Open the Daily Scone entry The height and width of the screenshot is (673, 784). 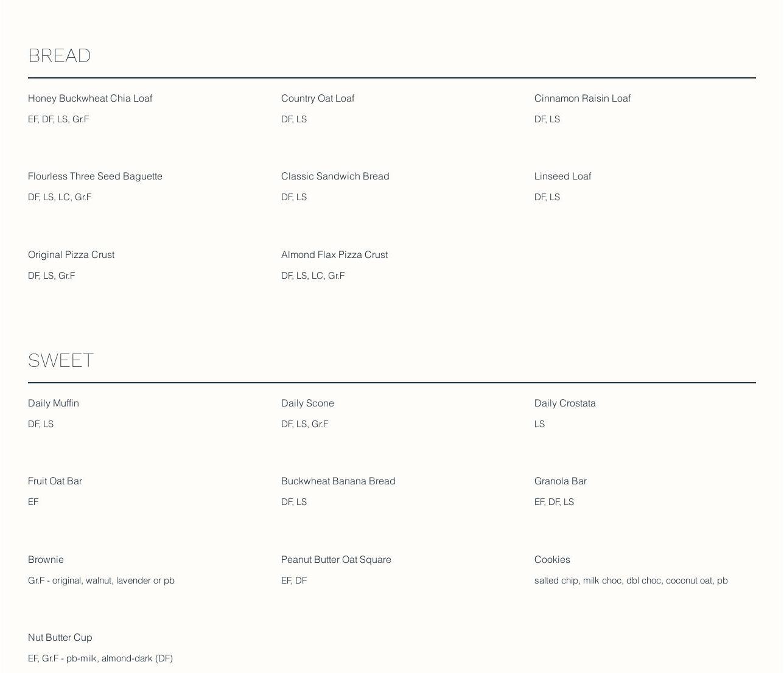point(307,403)
